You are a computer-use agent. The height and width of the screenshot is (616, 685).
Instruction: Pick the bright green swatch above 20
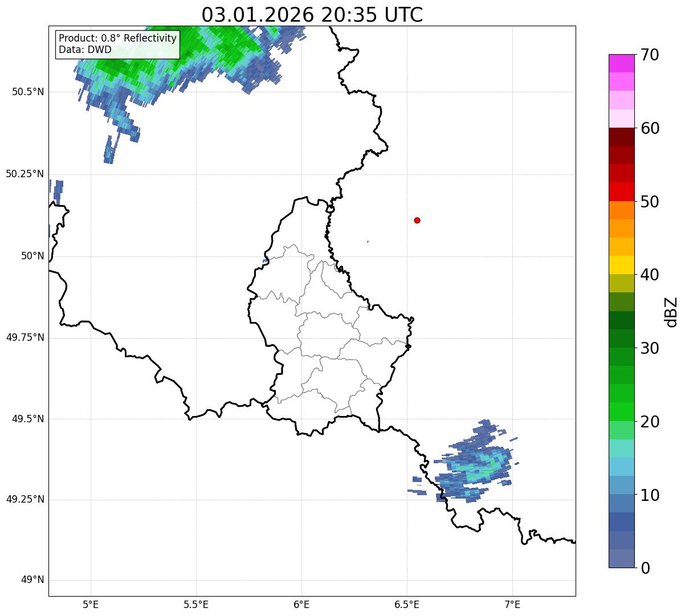pos(622,411)
